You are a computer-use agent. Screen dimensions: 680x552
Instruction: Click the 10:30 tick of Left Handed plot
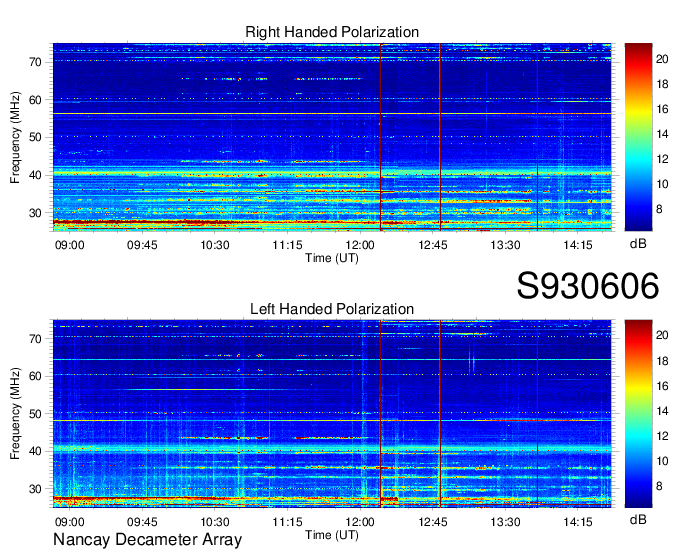pos(215,522)
